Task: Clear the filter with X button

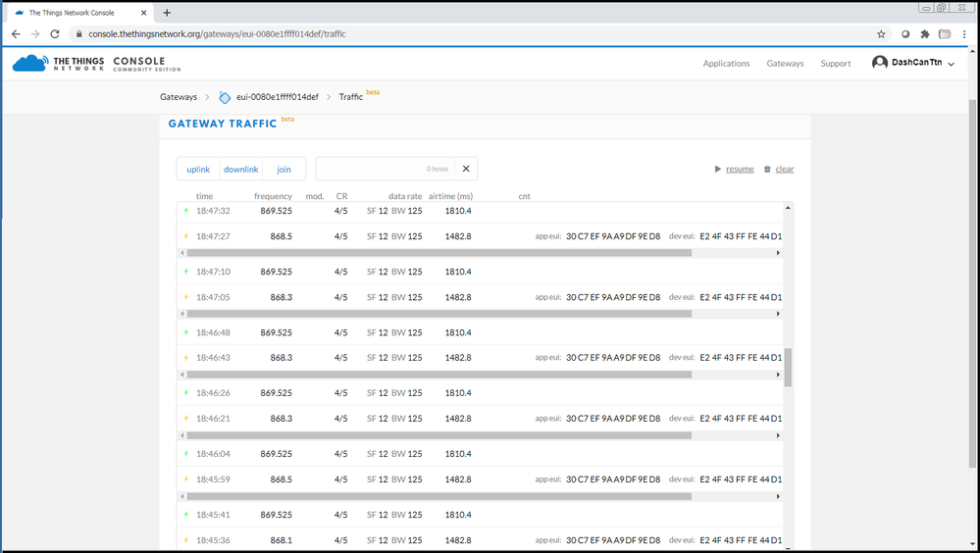Action: (466, 169)
